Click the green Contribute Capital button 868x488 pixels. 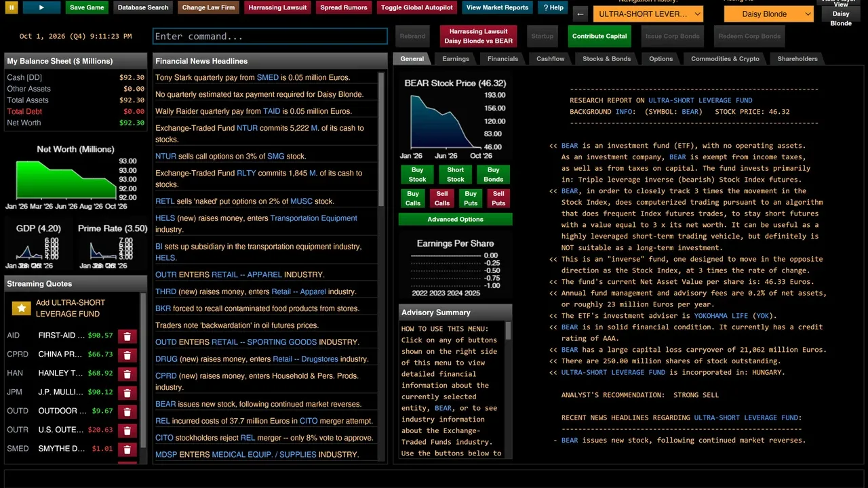tap(599, 36)
